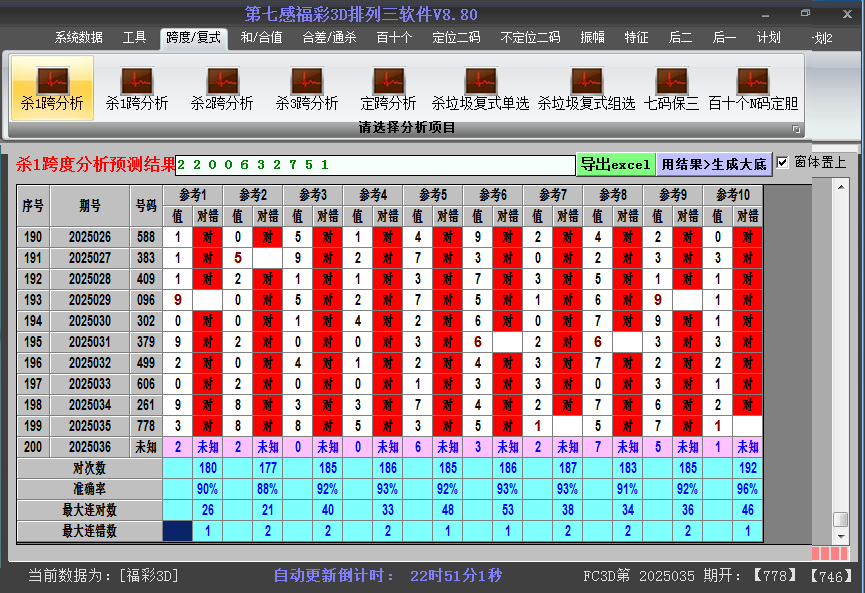This screenshot has width=865, height=593.
Task: Click the 177 correct-count value
Action: point(268,468)
